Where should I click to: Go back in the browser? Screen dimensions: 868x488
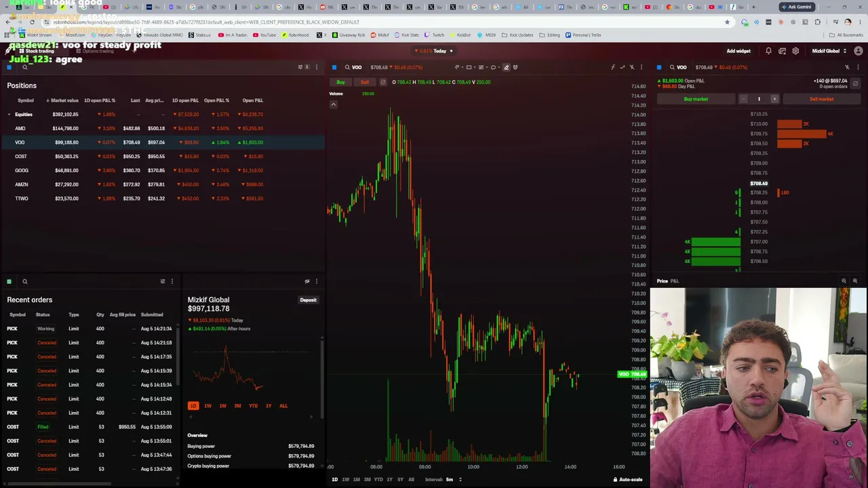point(7,22)
